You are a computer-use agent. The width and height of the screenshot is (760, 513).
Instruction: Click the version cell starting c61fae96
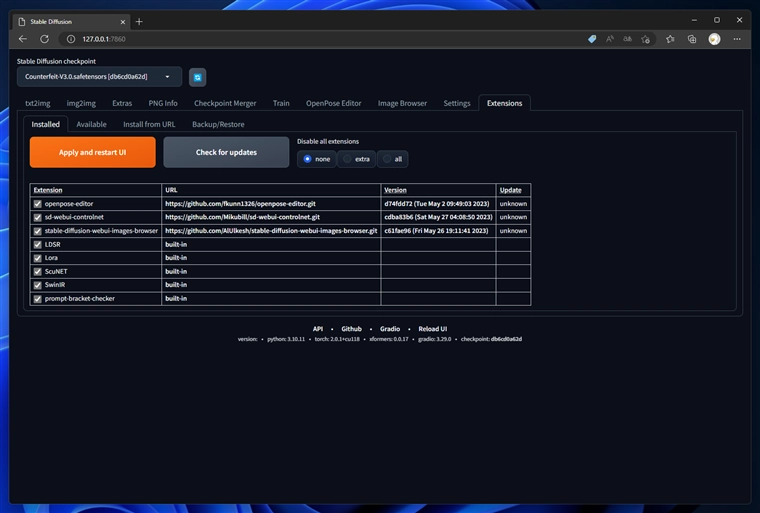(438, 231)
